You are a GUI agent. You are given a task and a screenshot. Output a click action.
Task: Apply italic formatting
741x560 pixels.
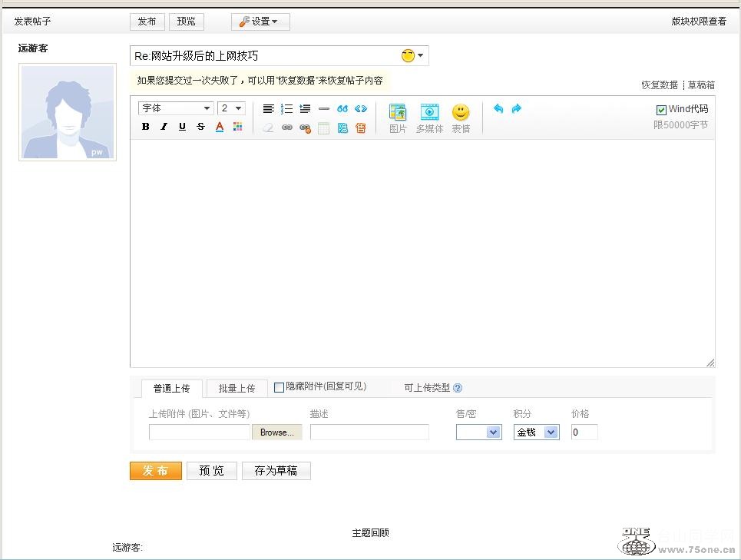164,127
